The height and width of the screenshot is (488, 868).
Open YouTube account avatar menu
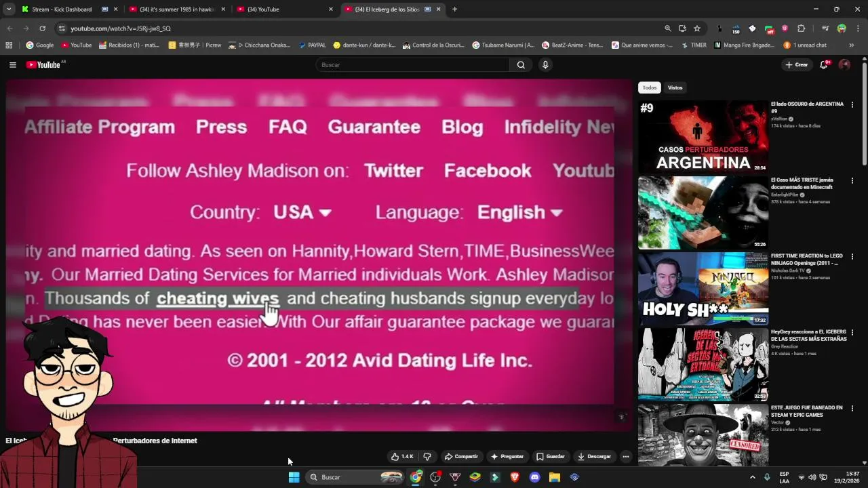point(844,65)
